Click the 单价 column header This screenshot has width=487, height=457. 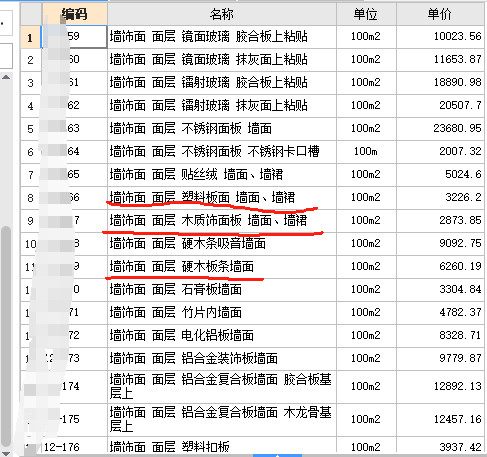(440, 14)
